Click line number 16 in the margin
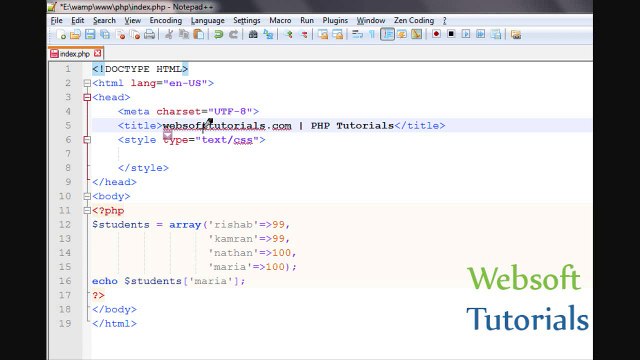The width and height of the screenshot is (640, 360). pos(65,281)
